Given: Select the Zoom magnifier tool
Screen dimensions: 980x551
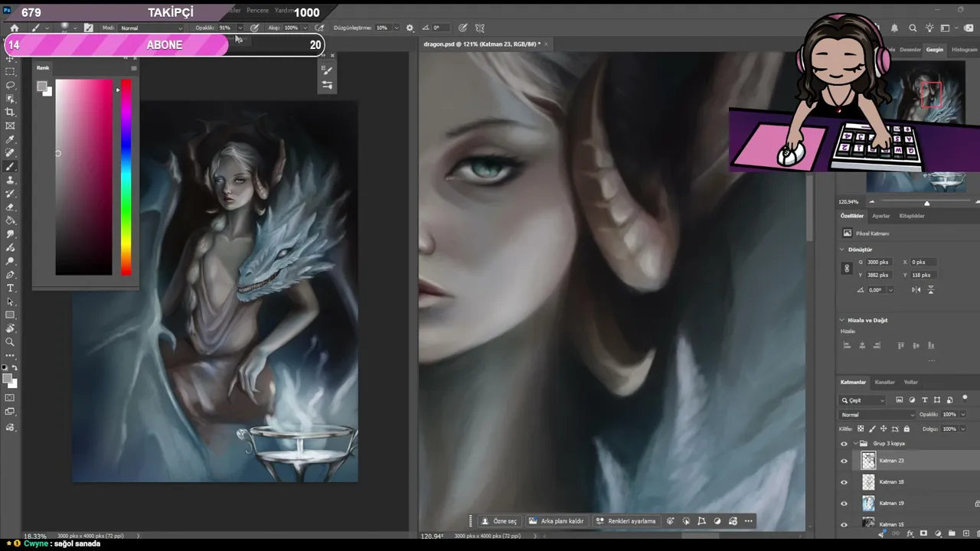Looking at the screenshot, I should 10,342.
